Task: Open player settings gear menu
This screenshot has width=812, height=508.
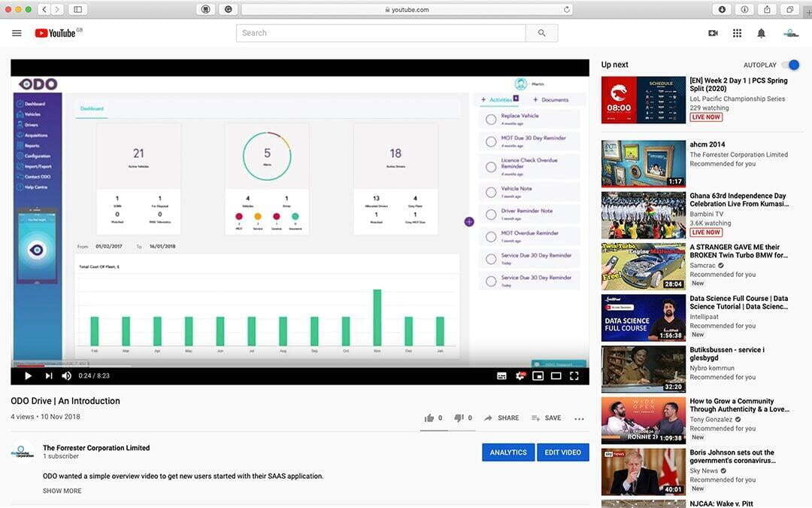Action: (x=520, y=376)
